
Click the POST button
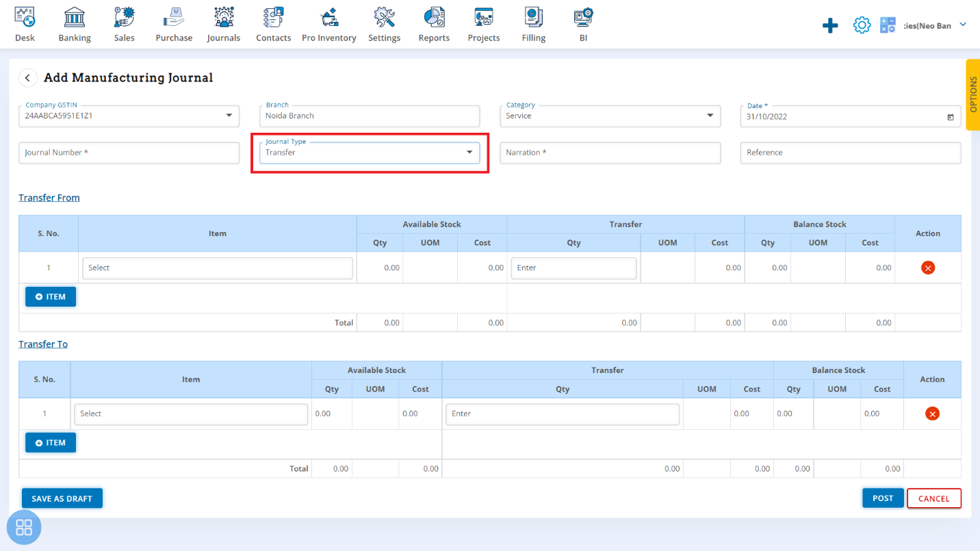[883, 498]
